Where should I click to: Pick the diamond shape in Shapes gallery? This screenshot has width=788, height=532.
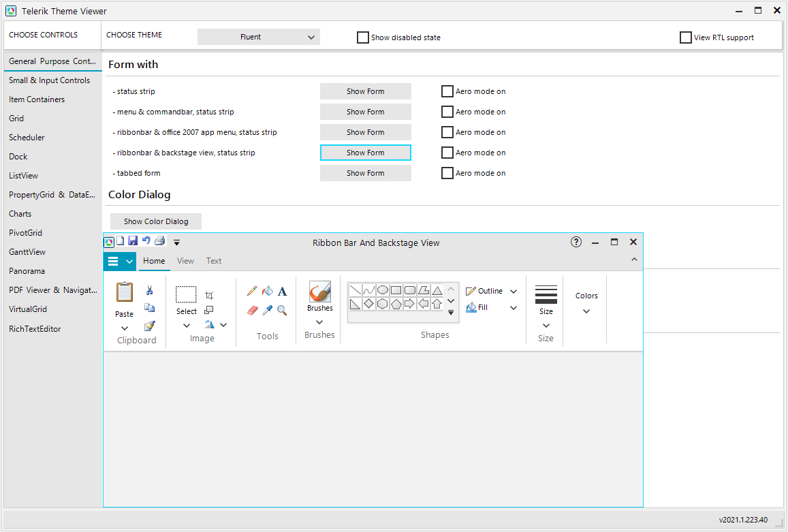[369, 304]
